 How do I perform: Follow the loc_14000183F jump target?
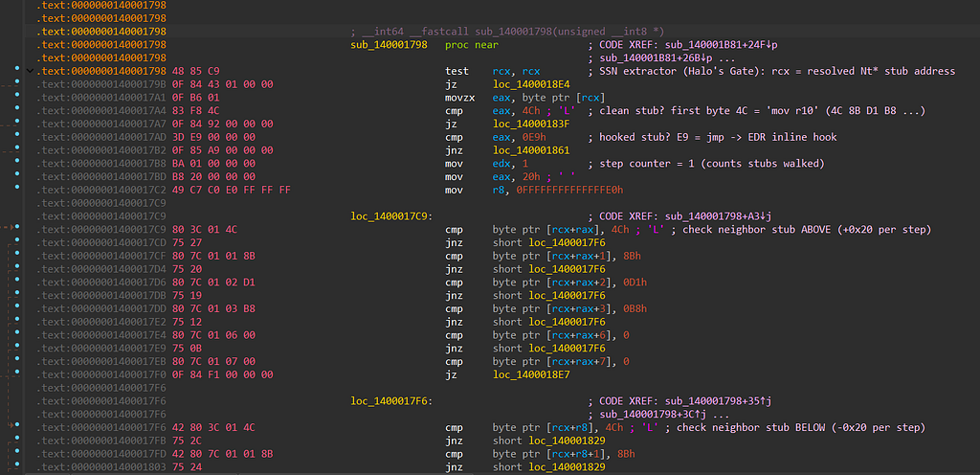(531, 124)
